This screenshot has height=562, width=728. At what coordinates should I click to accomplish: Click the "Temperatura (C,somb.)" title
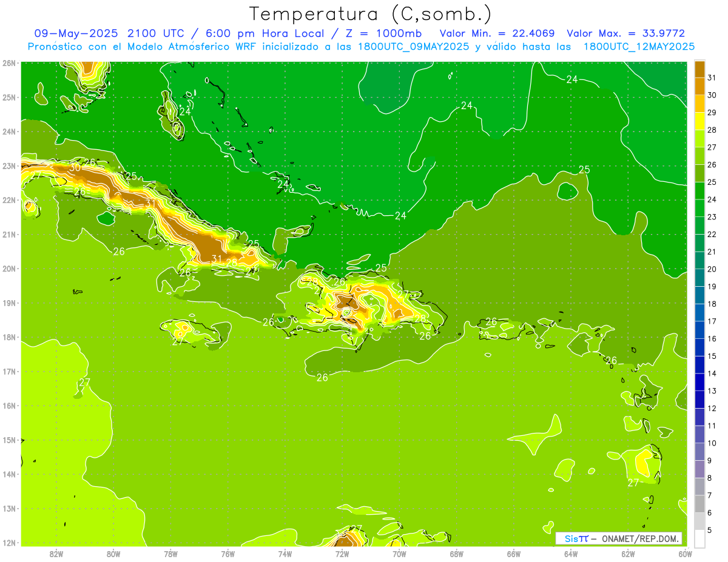pos(371,14)
